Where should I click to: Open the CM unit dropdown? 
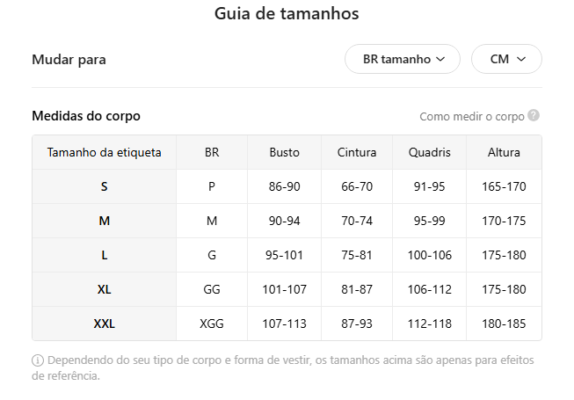[x=506, y=59]
